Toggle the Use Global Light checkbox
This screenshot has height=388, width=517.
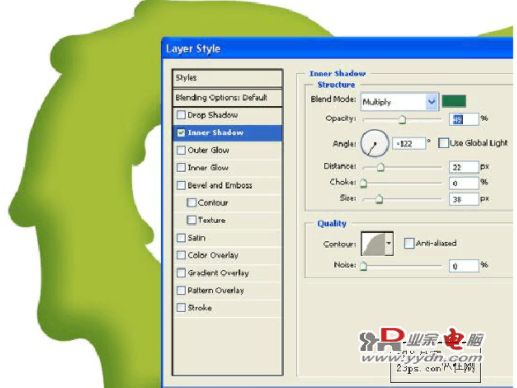click(x=443, y=143)
